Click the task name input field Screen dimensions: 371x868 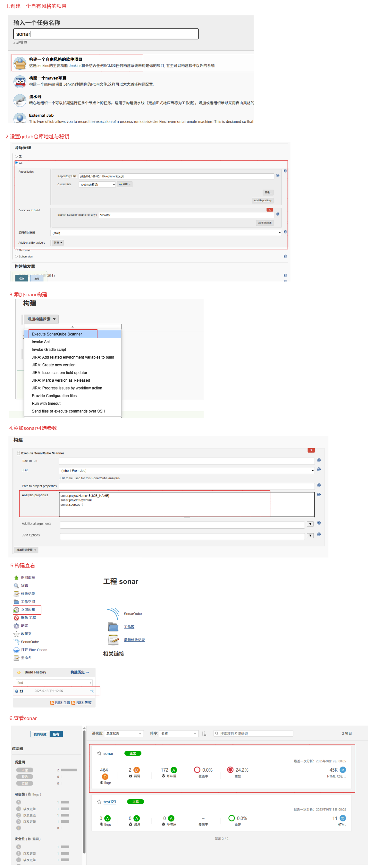point(106,34)
